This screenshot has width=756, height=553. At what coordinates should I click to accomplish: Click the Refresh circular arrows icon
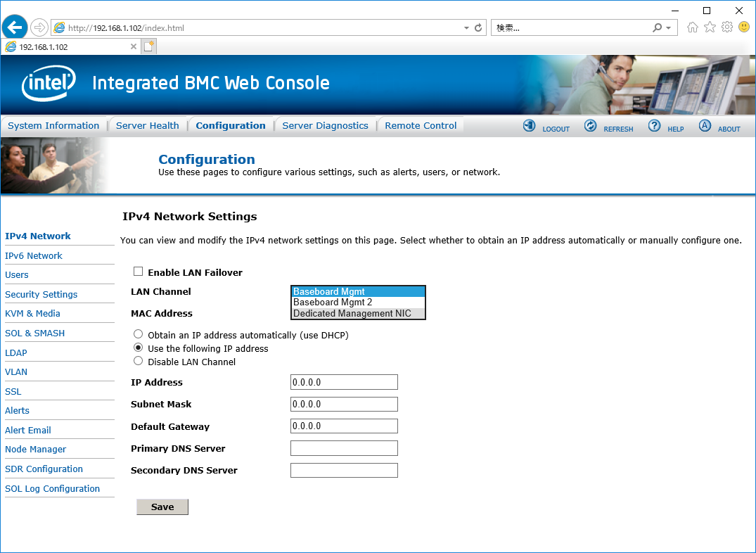pos(590,126)
